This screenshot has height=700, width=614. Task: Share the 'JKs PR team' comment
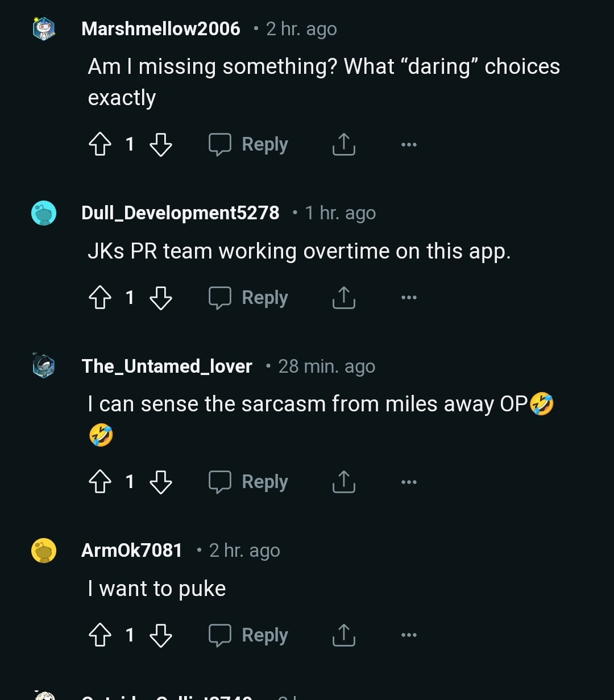[343, 297]
